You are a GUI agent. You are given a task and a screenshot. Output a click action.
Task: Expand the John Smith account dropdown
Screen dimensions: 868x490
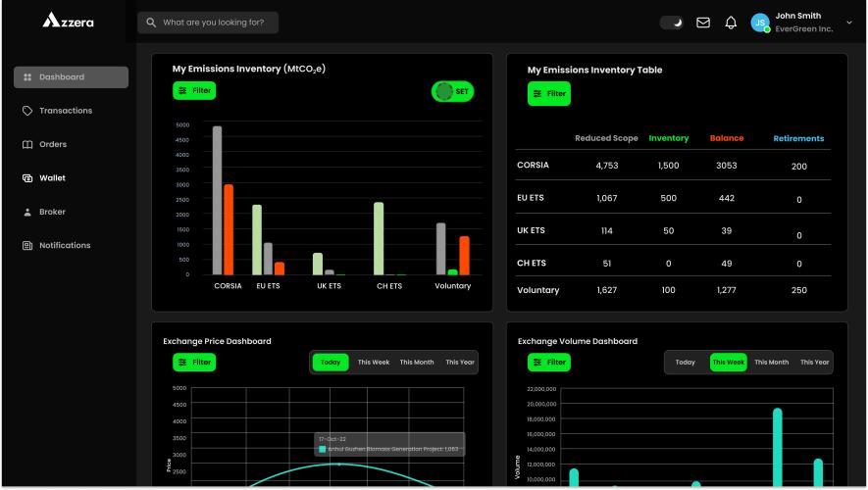[848, 22]
